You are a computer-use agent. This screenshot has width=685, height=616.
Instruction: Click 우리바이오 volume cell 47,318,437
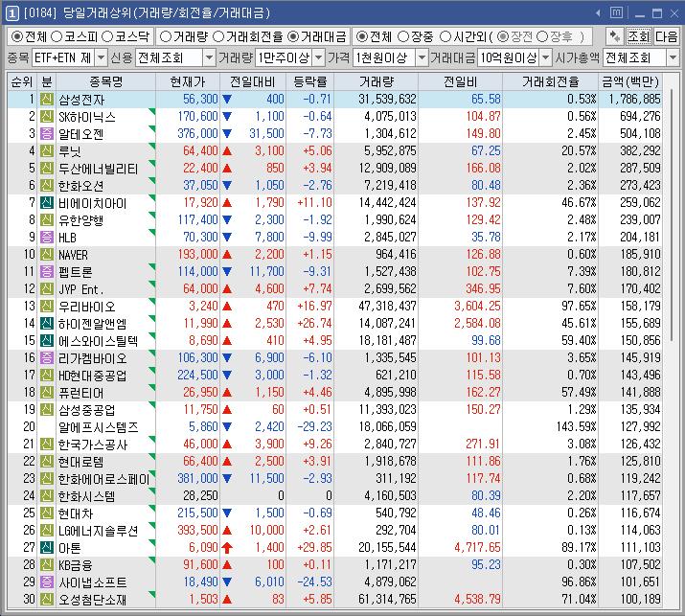(387, 306)
